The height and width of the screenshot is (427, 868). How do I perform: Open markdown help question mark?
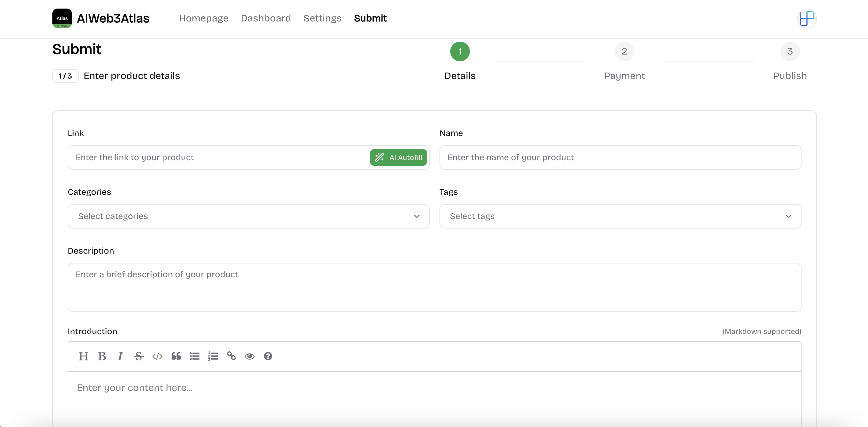[x=268, y=356]
